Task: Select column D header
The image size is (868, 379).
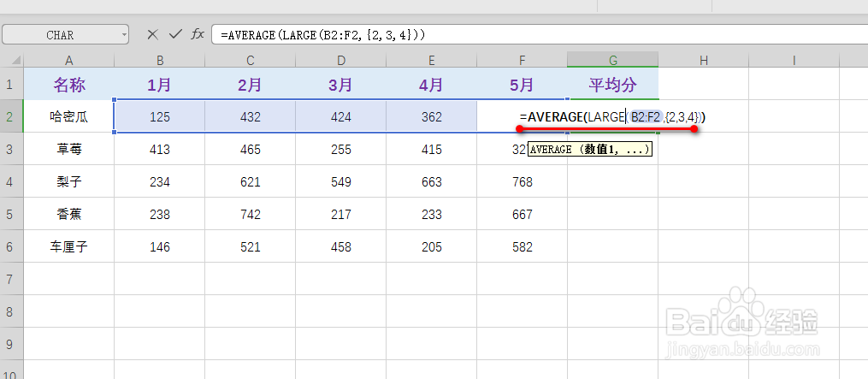Action: point(340,60)
